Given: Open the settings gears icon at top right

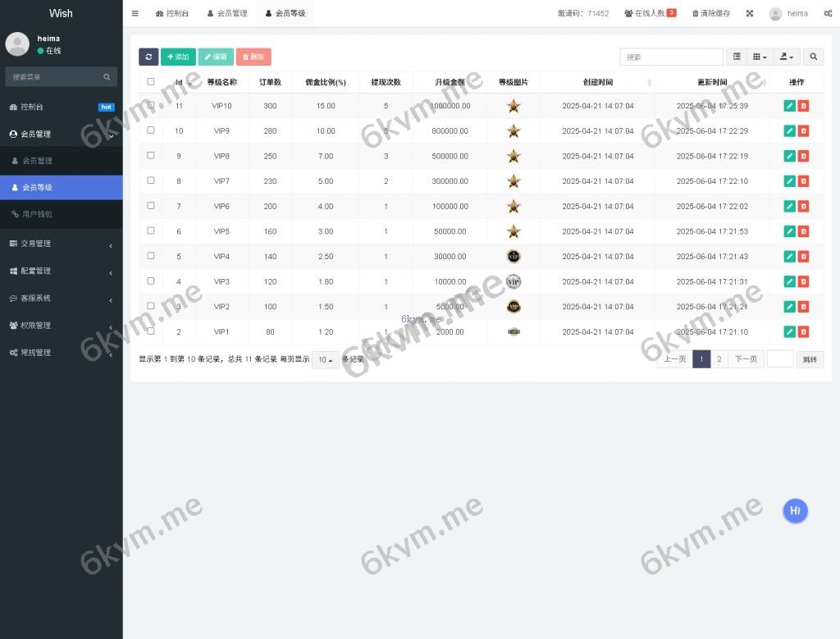Looking at the screenshot, I should coord(828,13).
